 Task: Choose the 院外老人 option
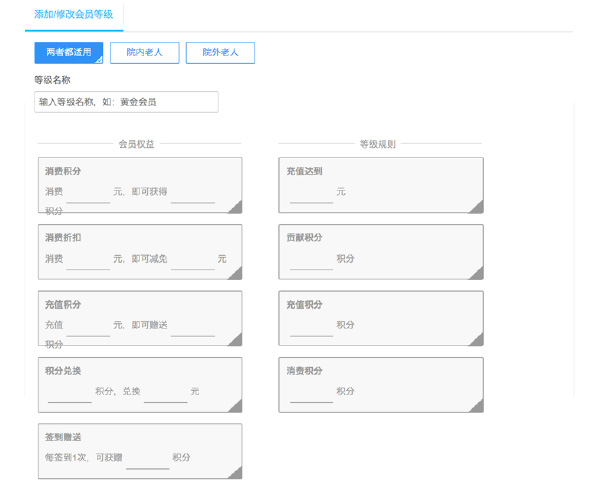pos(220,53)
